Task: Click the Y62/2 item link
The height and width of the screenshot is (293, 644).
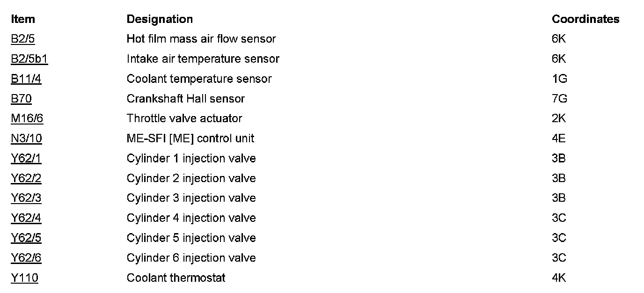Action: click(x=26, y=178)
